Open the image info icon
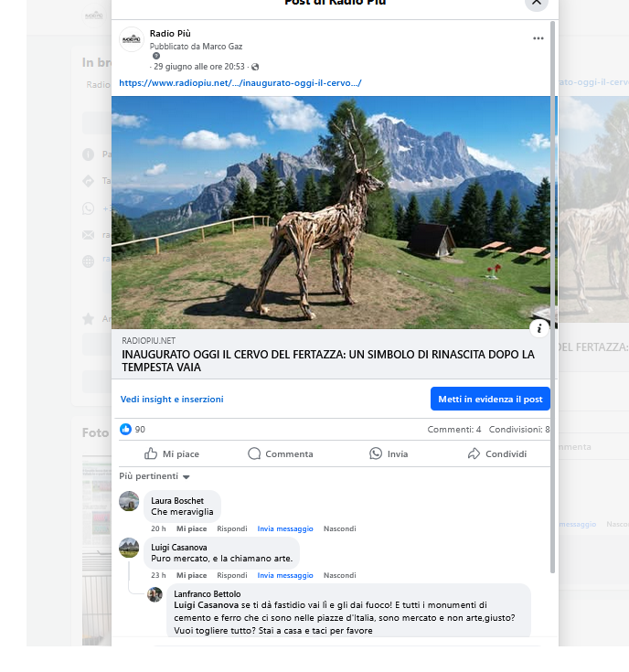Image resolution: width=629 pixels, height=672 pixels. click(539, 329)
